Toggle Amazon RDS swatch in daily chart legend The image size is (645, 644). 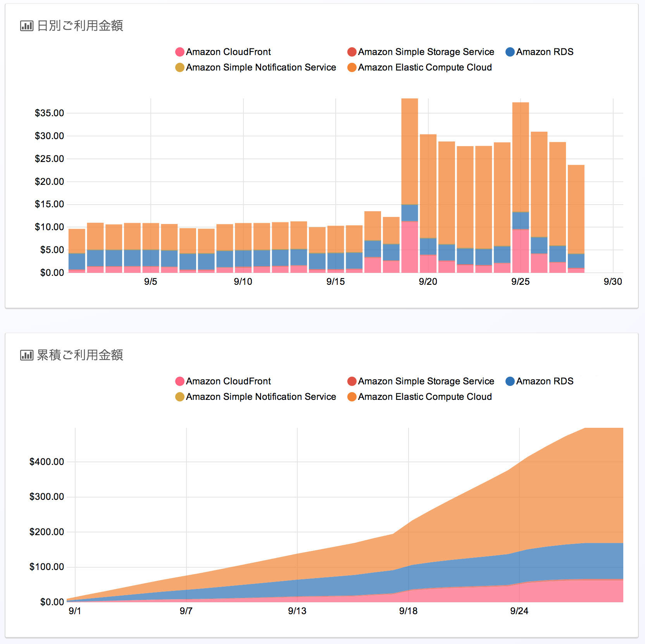click(x=510, y=52)
